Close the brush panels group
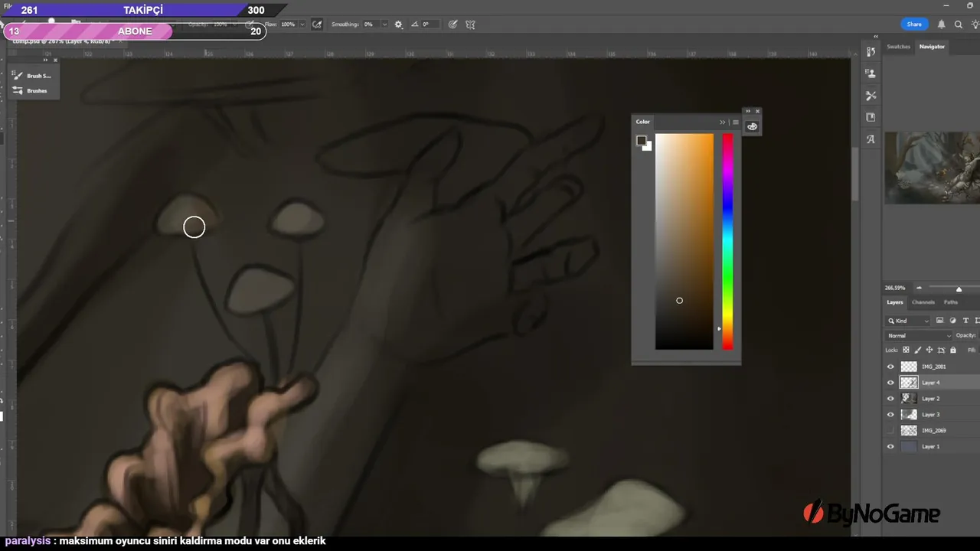The width and height of the screenshot is (980, 551). (x=55, y=60)
